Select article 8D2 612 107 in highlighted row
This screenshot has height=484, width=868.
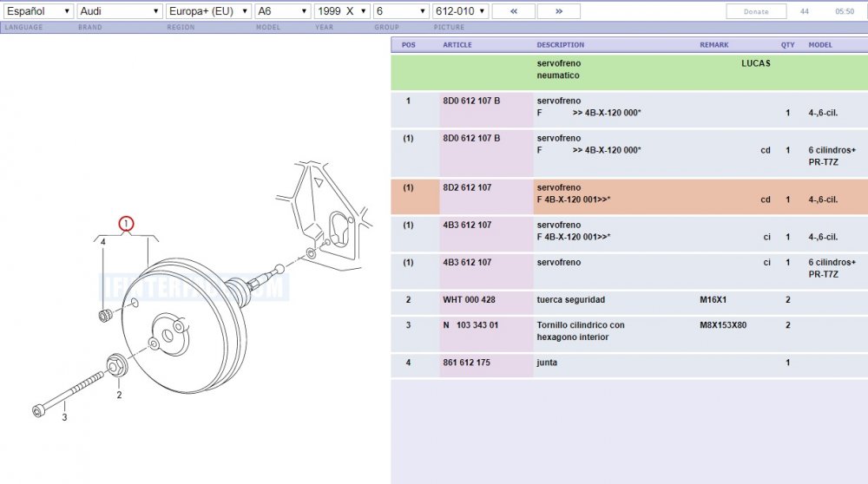(467, 187)
